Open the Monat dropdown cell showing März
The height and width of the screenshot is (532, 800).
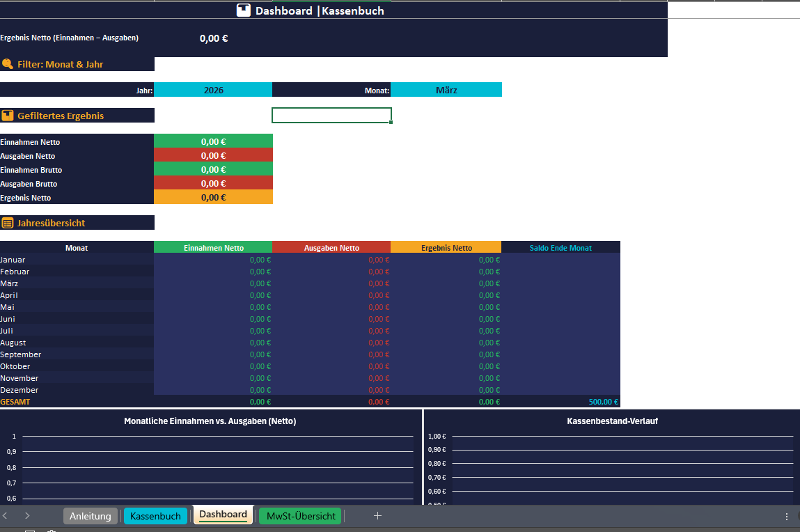pyautogui.click(x=446, y=90)
